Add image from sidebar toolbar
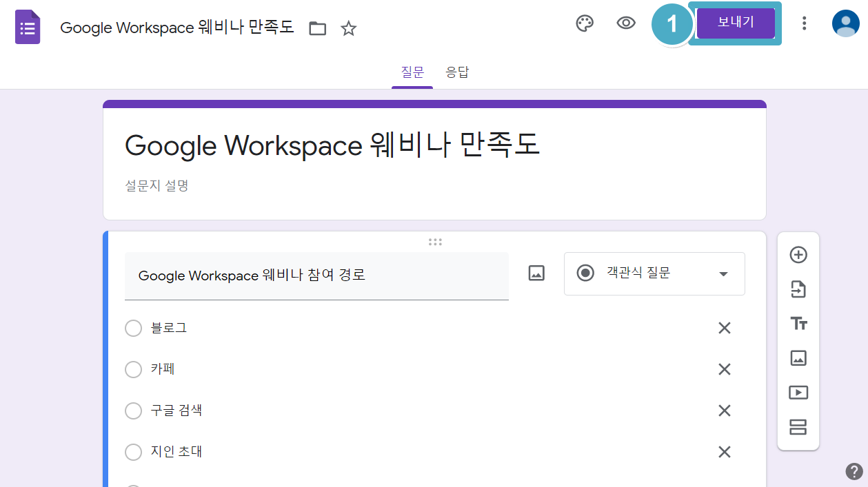 click(x=798, y=358)
